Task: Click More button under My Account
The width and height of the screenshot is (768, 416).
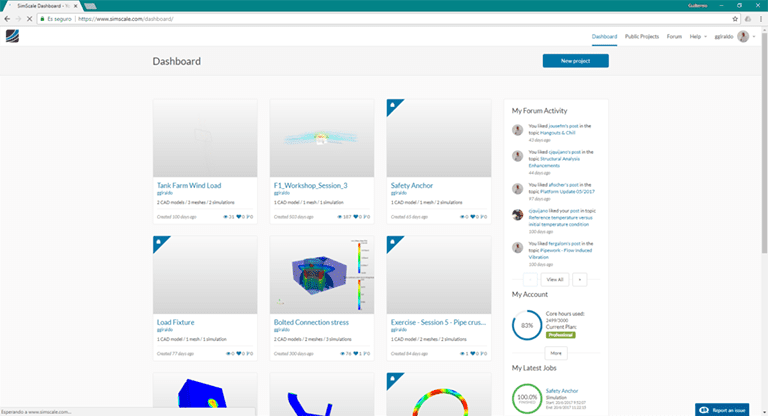Action: (x=556, y=353)
